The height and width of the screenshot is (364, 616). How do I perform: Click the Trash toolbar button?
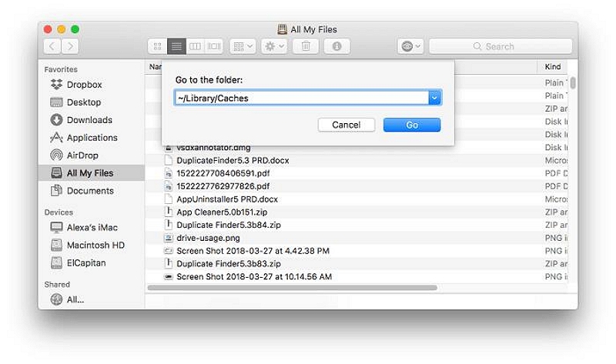tap(306, 46)
